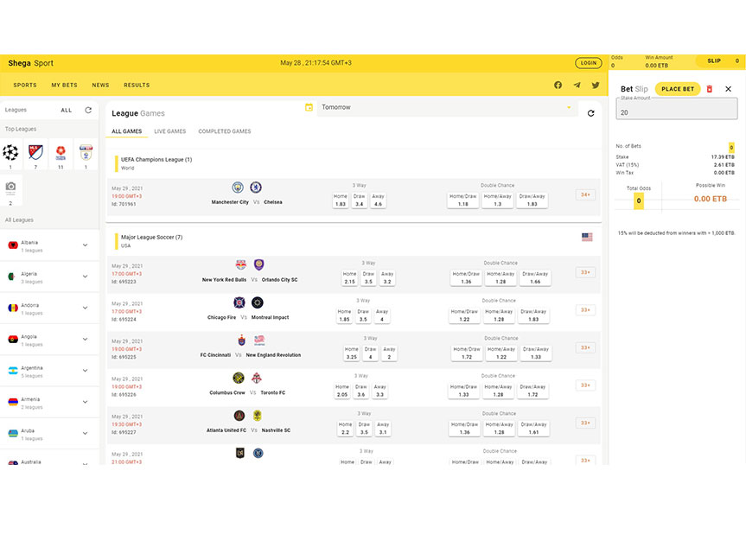Image resolution: width=746 pixels, height=560 pixels.
Task: Open the Tomorrow date dropdown
Action: tap(447, 108)
